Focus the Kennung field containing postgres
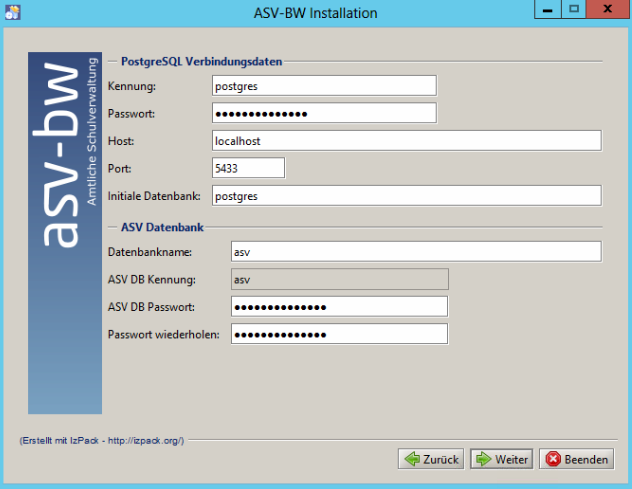 [x=324, y=86]
